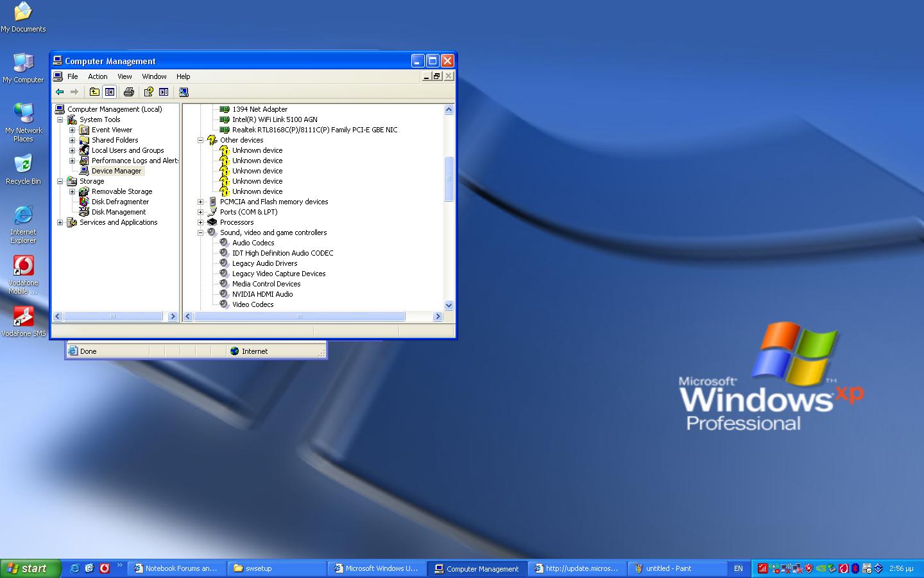Toggle Show/Hide Action Pane toolbar button

pos(164,92)
